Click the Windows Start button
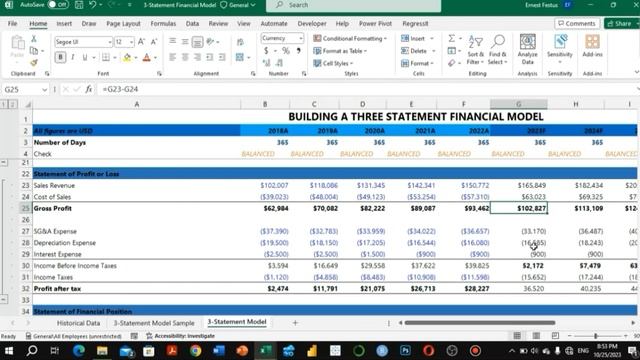The width and height of the screenshot is (640, 360). coord(9,351)
